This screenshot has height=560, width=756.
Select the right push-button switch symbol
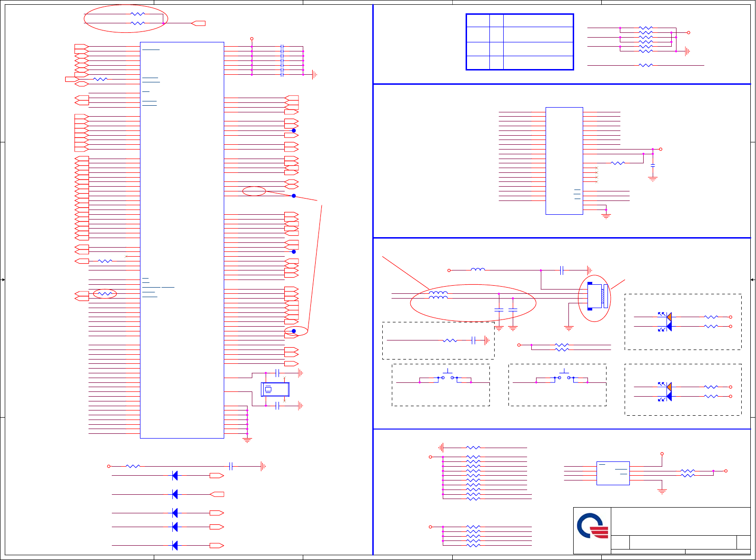coord(564,376)
